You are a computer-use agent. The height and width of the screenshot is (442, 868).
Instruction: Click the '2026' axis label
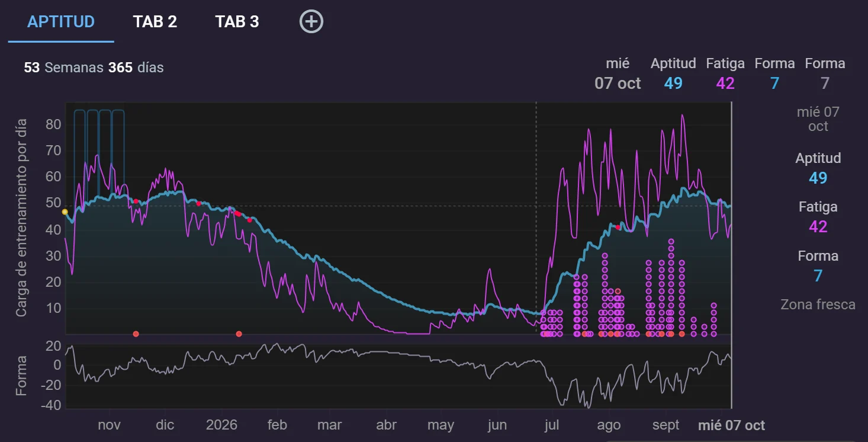(x=221, y=425)
